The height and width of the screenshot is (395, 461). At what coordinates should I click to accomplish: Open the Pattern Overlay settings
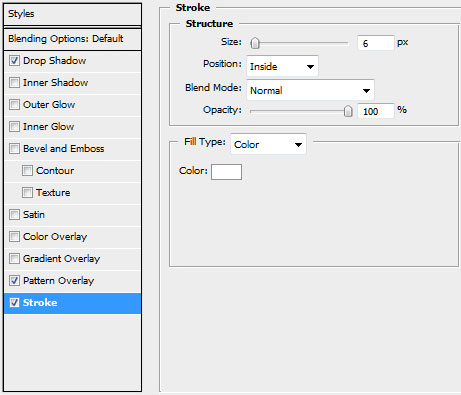tap(58, 281)
